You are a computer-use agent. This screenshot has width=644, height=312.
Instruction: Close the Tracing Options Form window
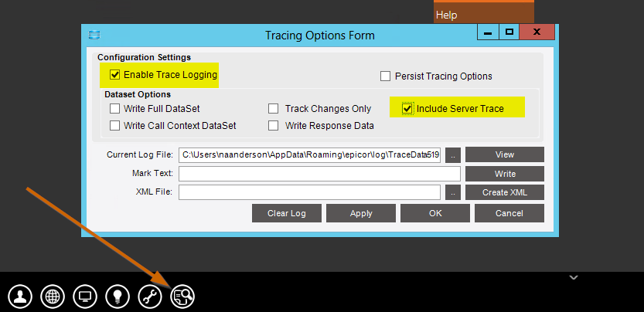coord(537,32)
